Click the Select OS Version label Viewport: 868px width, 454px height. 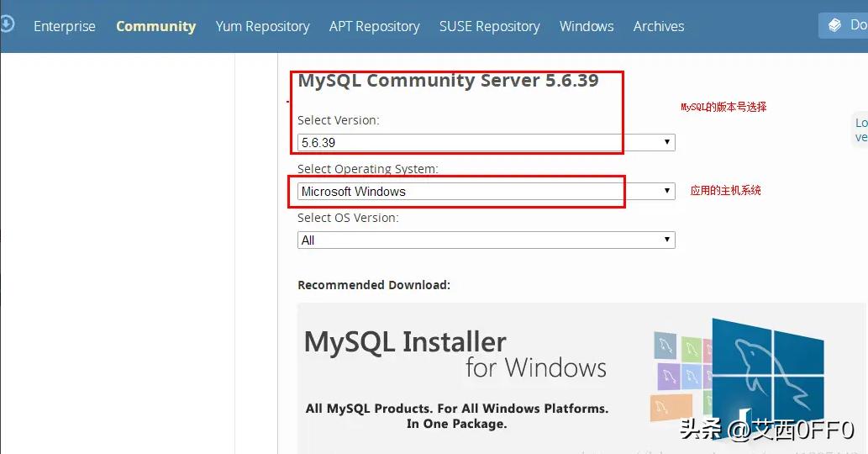[x=348, y=218]
